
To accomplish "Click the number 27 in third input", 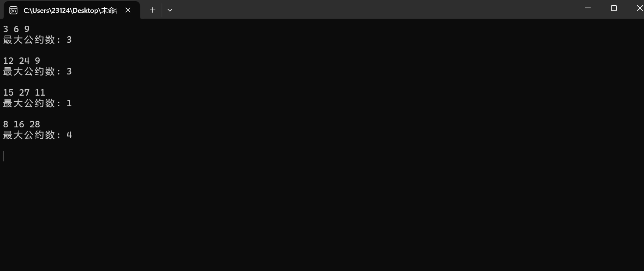I will click(x=24, y=93).
